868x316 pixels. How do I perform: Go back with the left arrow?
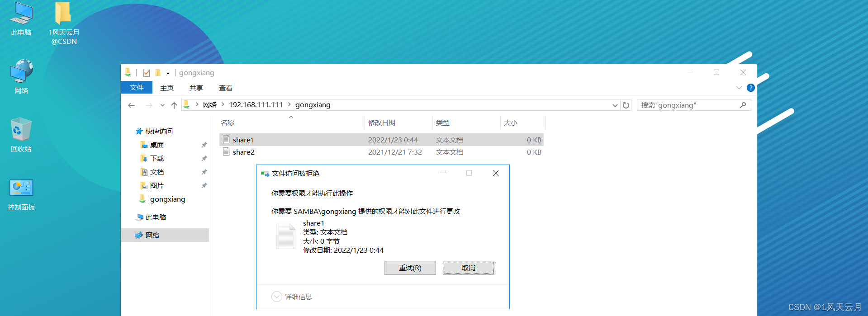pyautogui.click(x=132, y=105)
